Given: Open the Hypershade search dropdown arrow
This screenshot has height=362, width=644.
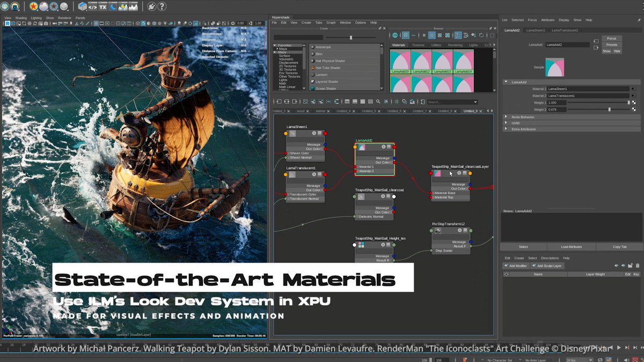Looking at the screenshot, I should click(475, 102).
